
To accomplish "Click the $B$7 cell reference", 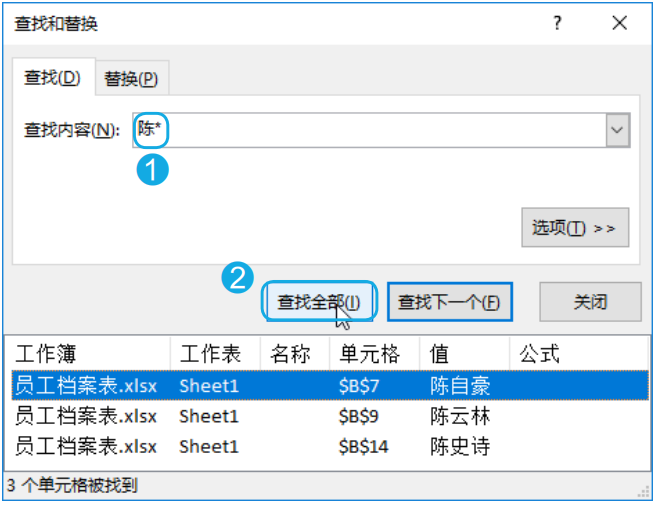I will (x=359, y=386).
